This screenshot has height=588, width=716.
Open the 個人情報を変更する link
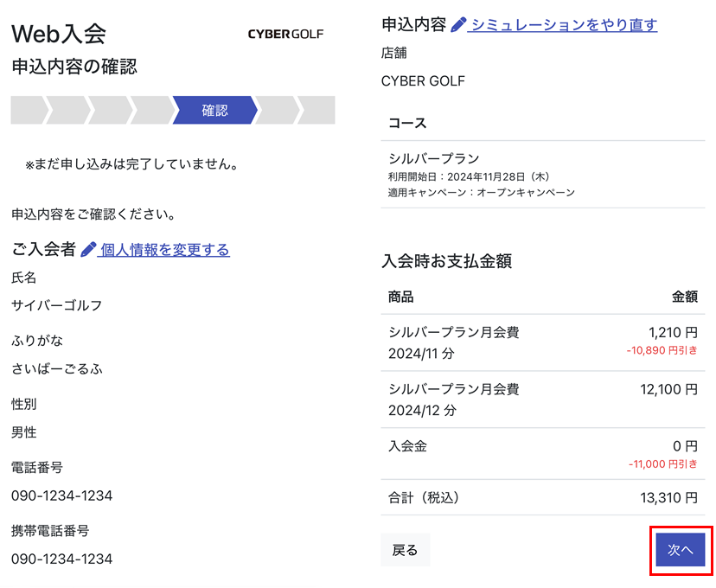[165, 250]
